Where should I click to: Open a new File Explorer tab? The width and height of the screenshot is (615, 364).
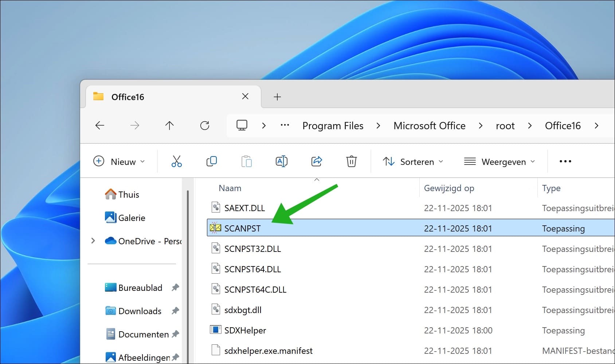pos(277,96)
